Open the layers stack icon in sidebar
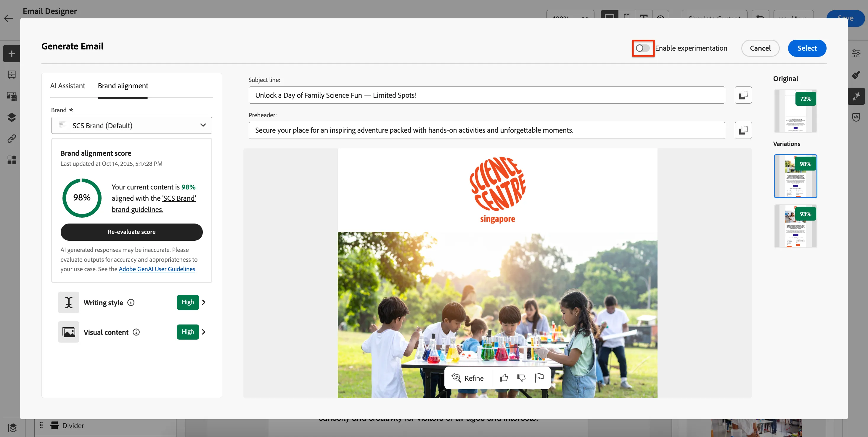The width and height of the screenshot is (868, 437). pyautogui.click(x=12, y=117)
